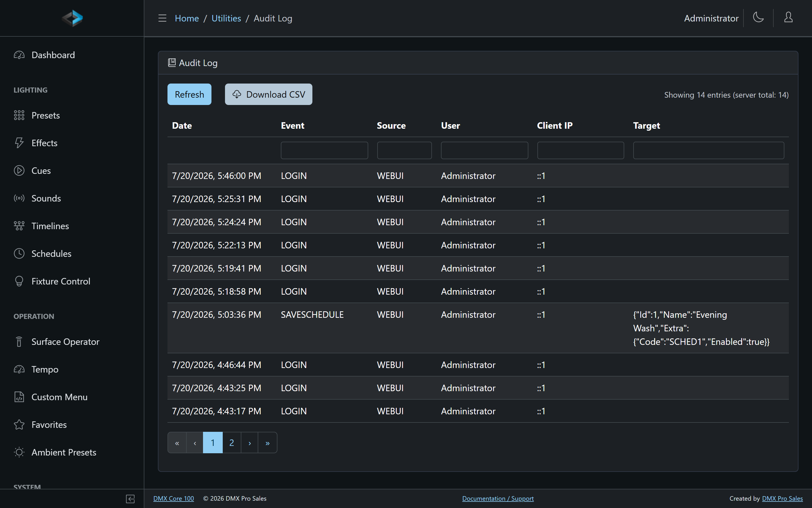Viewport: 812px width, 508px height.
Task: Click the Timelines icon in sidebar
Action: coord(19,226)
